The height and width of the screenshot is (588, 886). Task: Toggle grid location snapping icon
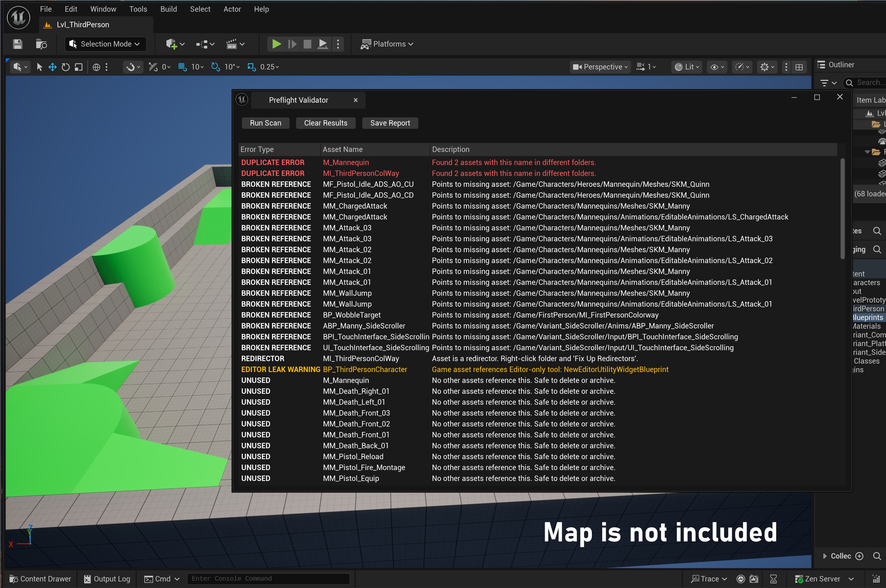click(x=183, y=67)
